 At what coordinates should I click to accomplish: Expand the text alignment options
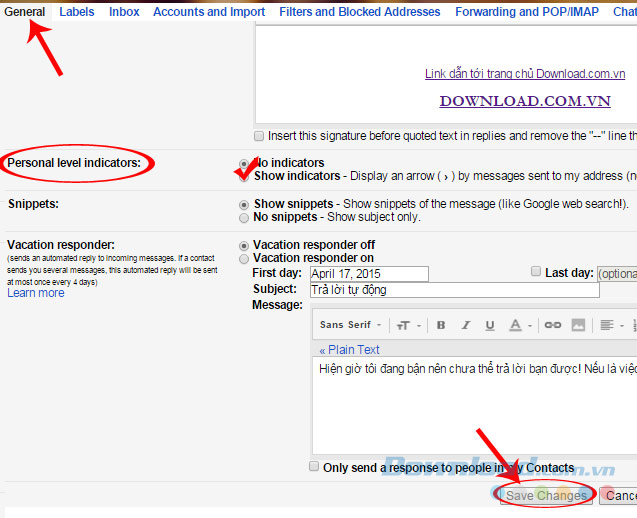pyautogui.click(x=610, y=325)
